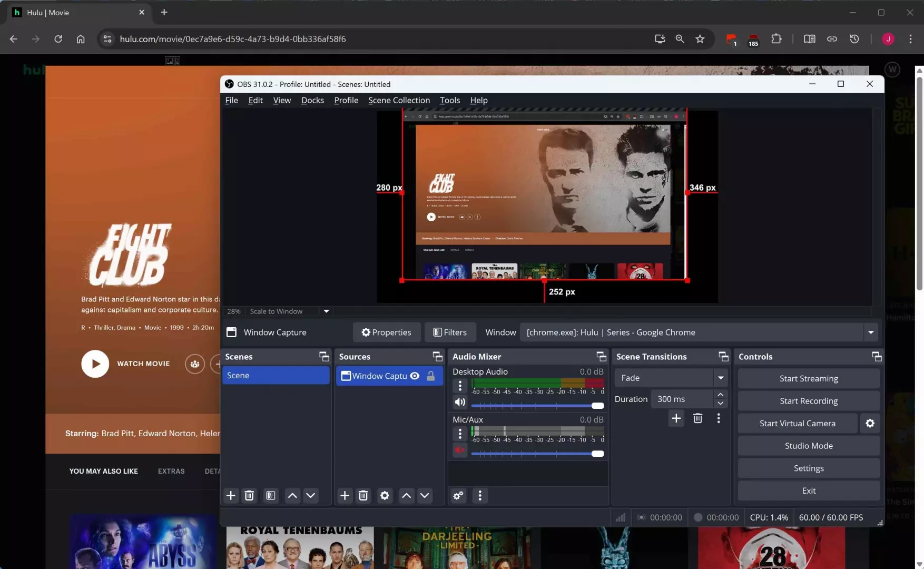This screenshot has height=569, width=924.
Task: Open scene filters icon in Scenes dock
Action: (x=271, y=495)
